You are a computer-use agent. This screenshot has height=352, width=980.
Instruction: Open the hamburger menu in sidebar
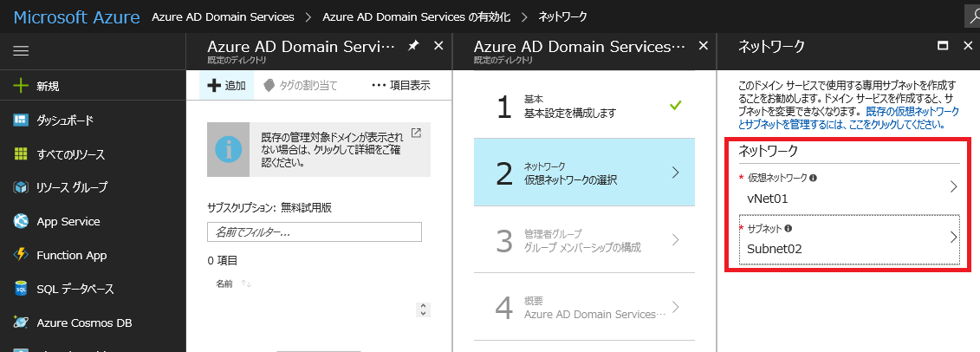tap(22, 51)
